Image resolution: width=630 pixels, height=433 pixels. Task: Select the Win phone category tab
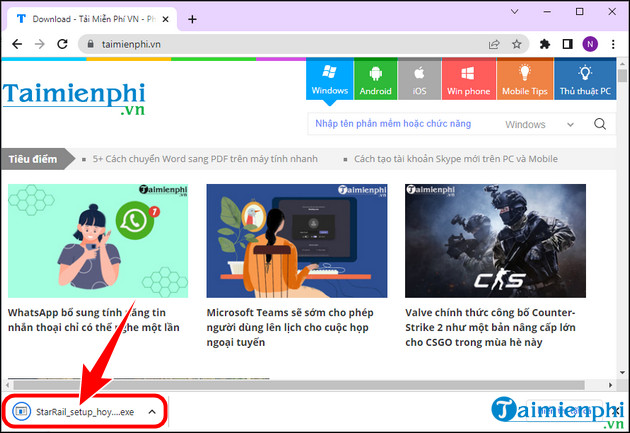[x=468, y=79]
